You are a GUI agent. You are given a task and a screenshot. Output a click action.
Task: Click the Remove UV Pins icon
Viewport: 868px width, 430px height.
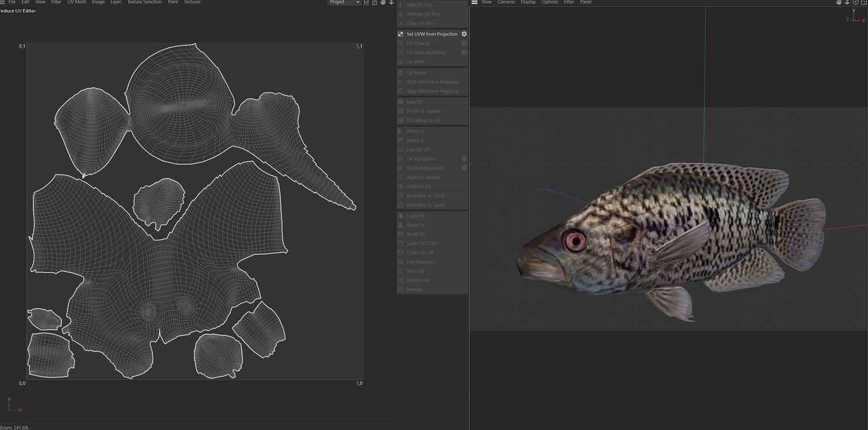(400, 14)
